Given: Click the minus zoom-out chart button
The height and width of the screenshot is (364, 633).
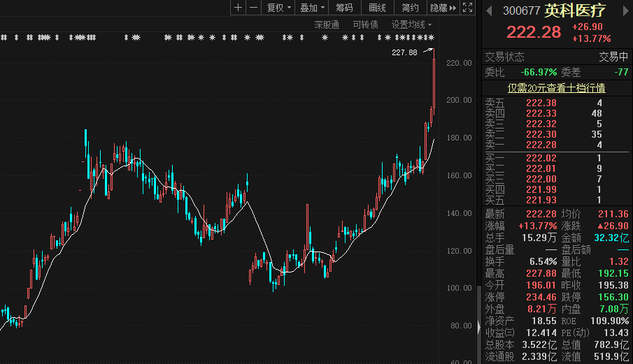Looking at the screenshot, I should (253, 8).
